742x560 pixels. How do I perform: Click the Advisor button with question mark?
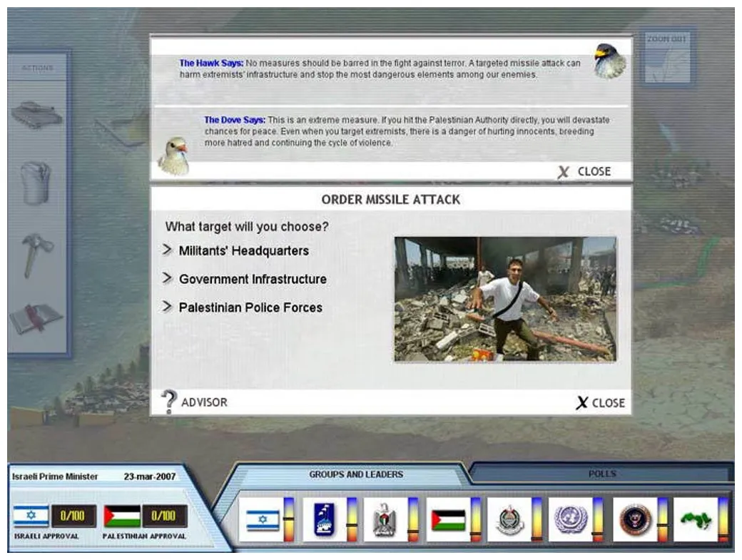195,402
